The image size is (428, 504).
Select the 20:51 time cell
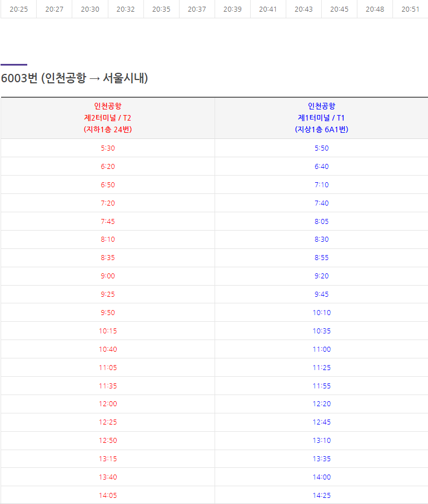coord(410,9)
